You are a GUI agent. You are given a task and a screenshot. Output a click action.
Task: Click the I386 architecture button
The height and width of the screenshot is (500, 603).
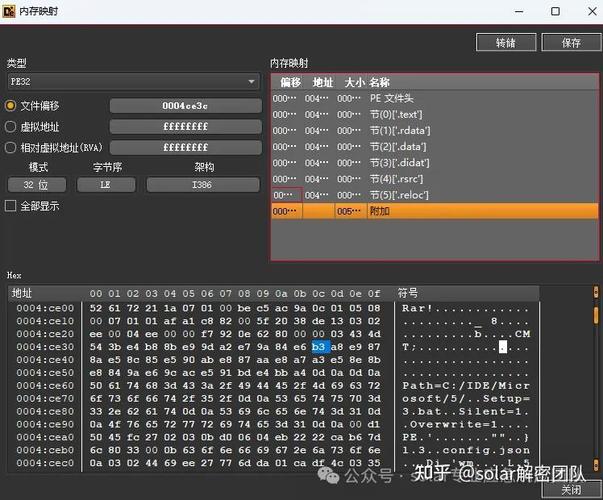tap(203, 185)
